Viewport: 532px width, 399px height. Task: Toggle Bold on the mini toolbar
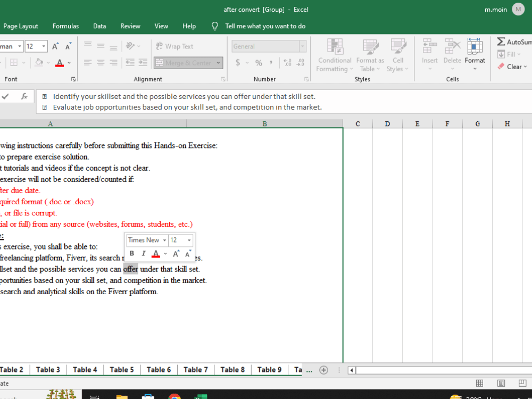pos(131,253)
